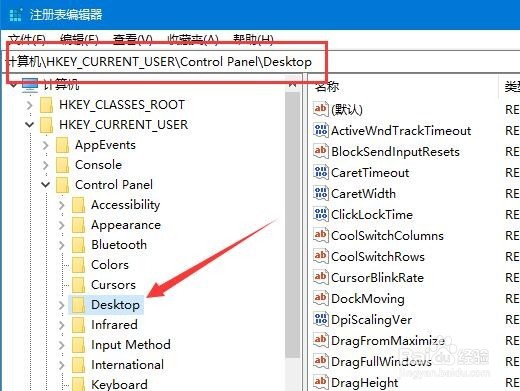Click the Bluetooth folder icon
Image resolution: width=520 pixels, height=391 pixels.
[78, 245]
